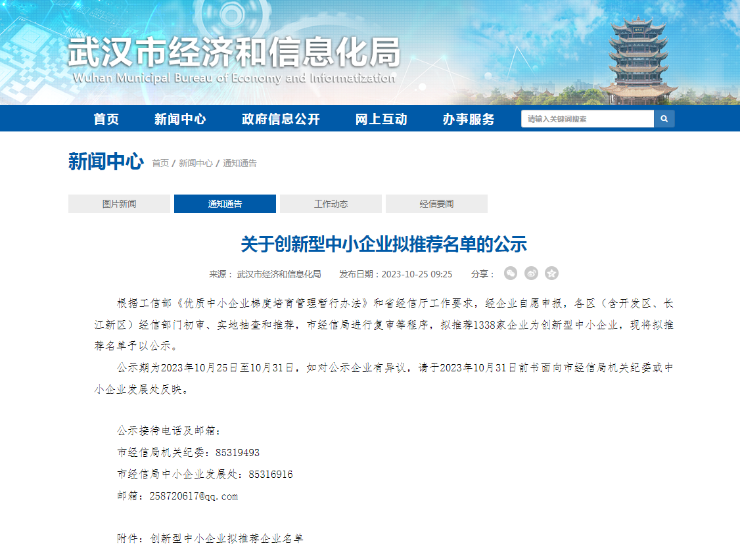Open the 经信要闻 tab

(x=436, y=204)
